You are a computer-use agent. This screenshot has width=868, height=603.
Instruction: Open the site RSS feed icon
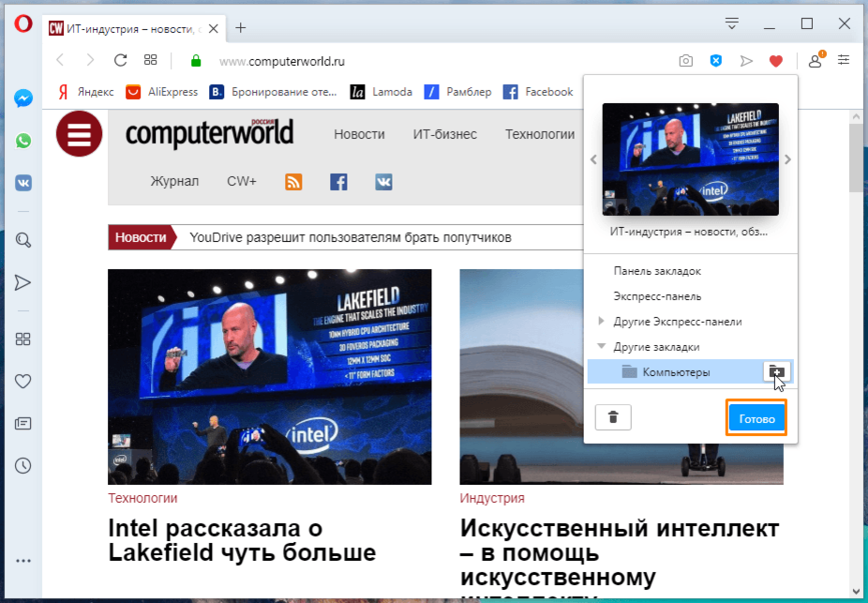(293, 182)
